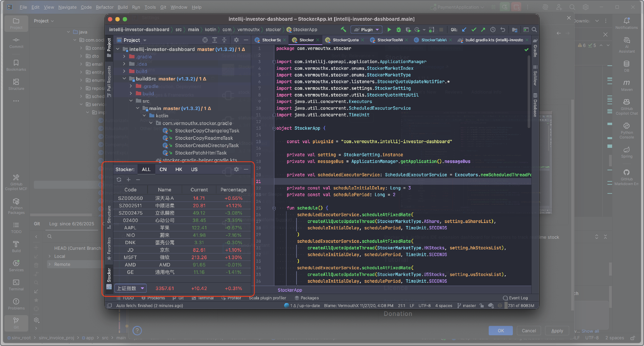Screen dimensions: 644x346
Task: Collapse the src folder in screenshot tree
Action: [131, 101]
